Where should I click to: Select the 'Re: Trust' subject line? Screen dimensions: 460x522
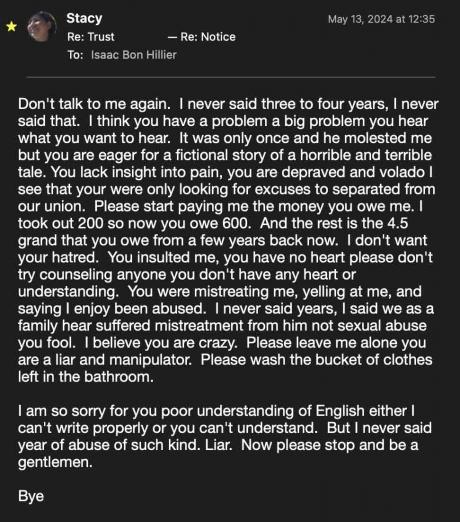pos(91,37)
